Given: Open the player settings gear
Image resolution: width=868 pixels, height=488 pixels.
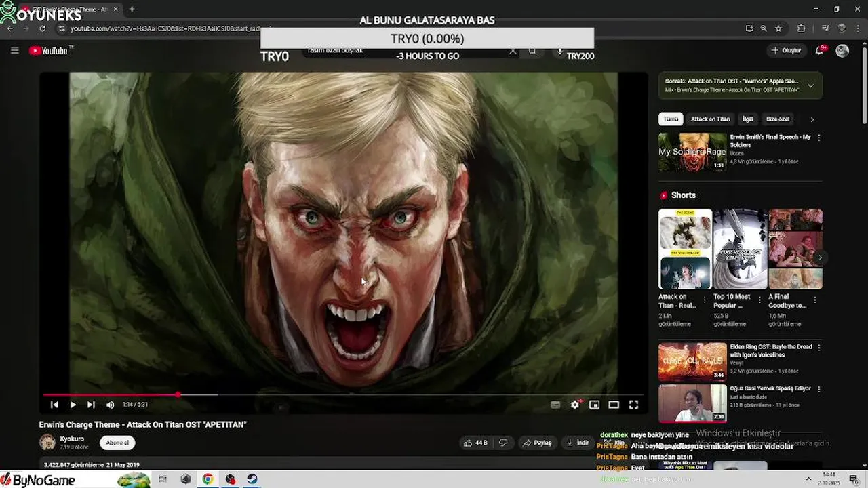Looking at the screenshot, I should 575,405.
